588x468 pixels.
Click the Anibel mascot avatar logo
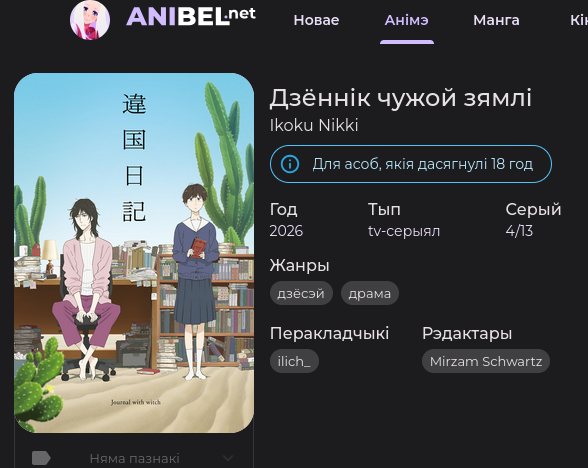[90, 20]
